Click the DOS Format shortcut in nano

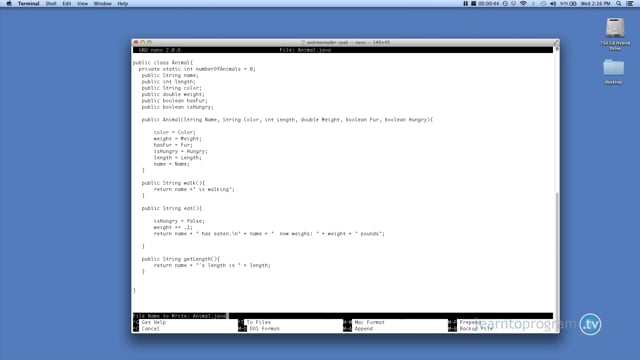click(x=264, y=329)
